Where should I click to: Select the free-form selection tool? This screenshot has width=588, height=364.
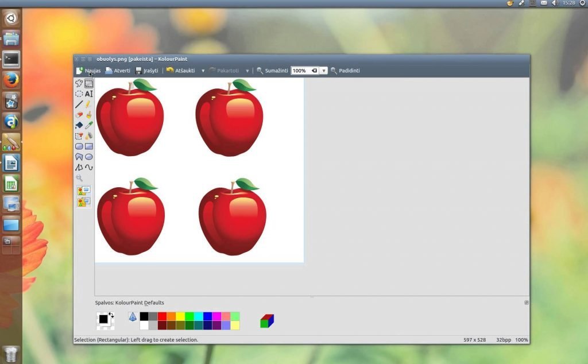coord(79,83)
